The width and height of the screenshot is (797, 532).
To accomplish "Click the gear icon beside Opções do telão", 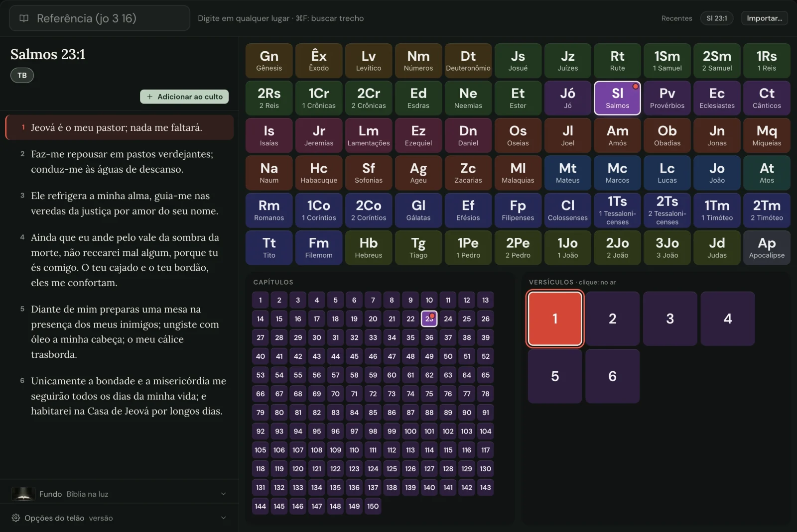I will (x=15, y=518).
